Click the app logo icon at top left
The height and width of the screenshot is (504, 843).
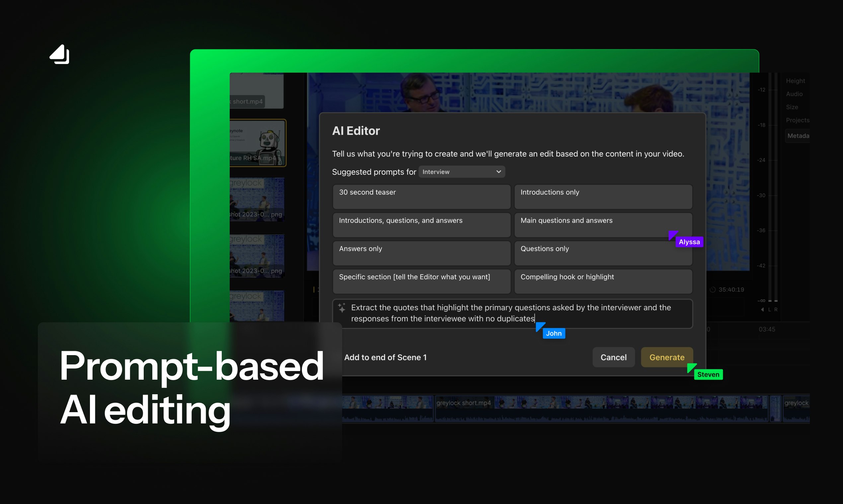click(x=60, y=54)
